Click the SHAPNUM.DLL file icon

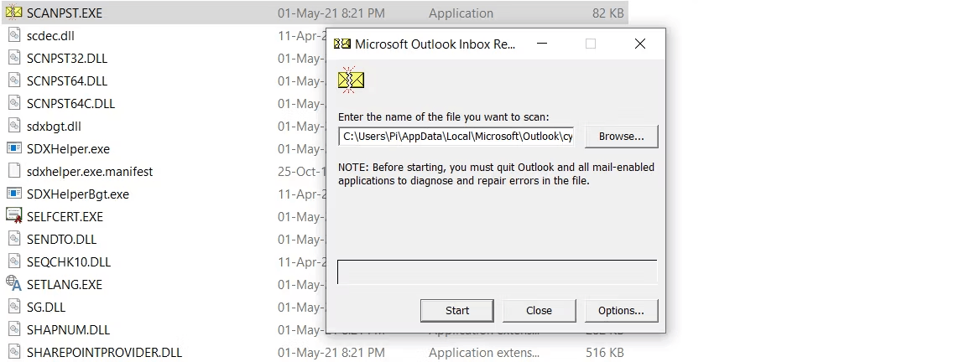[13, 329]
